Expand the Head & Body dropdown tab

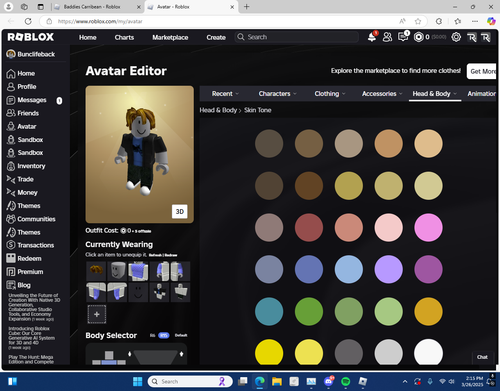(x=435, y=94)
